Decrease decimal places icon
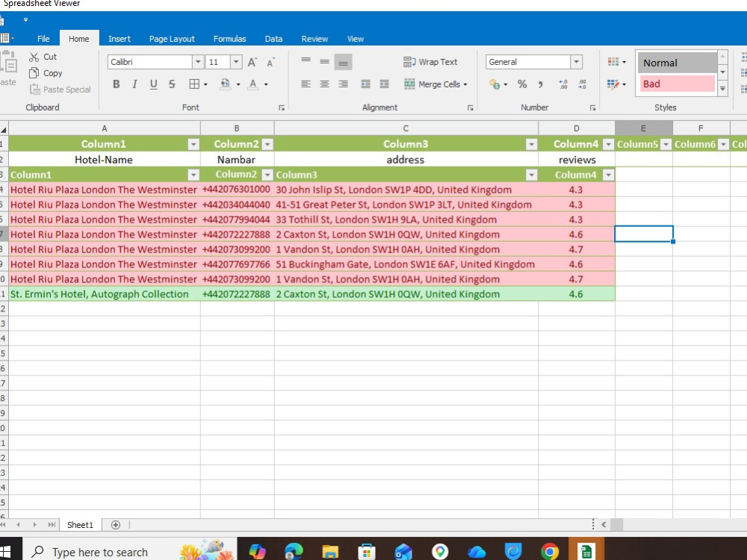Image resolution: width=747 pixels, height=560 pixels. (x=582, y=84)
